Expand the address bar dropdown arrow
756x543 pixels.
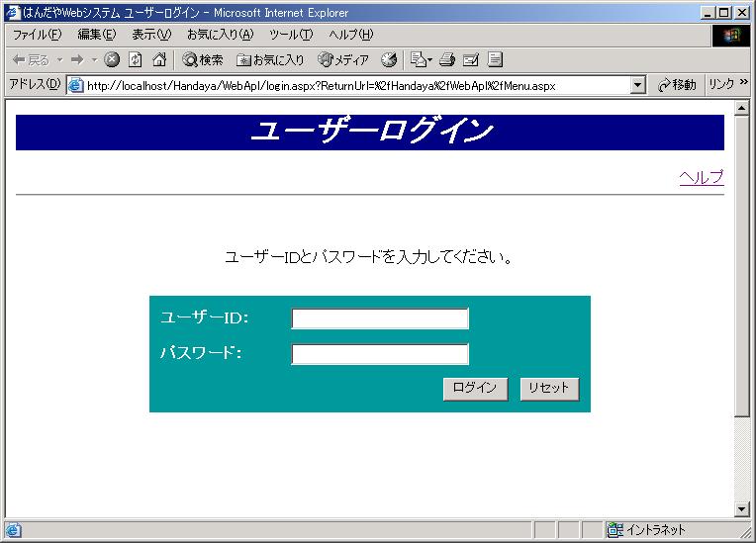[637, 86]
